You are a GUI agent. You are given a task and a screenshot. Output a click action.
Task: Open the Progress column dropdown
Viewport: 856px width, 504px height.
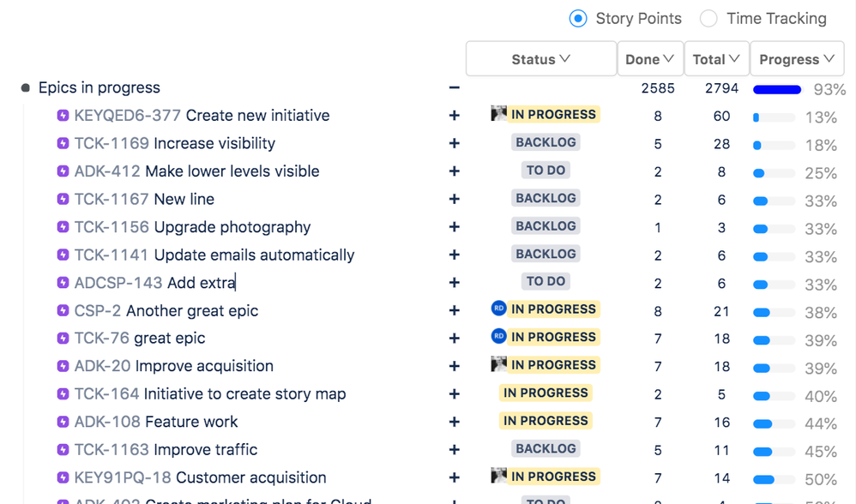click(x=797, y=59)
